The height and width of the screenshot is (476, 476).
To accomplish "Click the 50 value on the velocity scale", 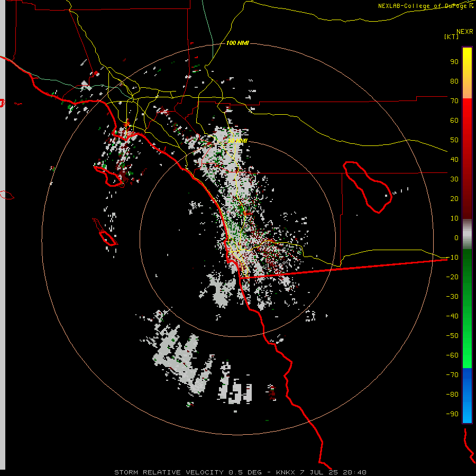I will [x=454, y=140].
